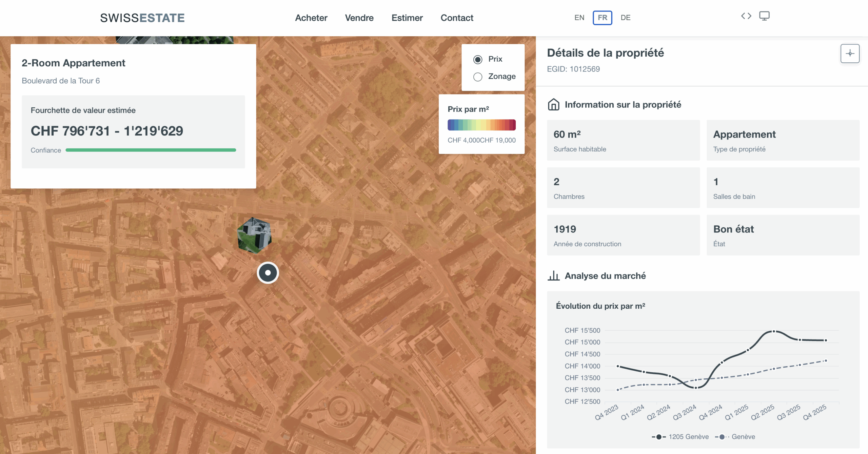868x454 pixels.
Task: Click the SWISSESTATE logo
Action: (x=142, y=18)
